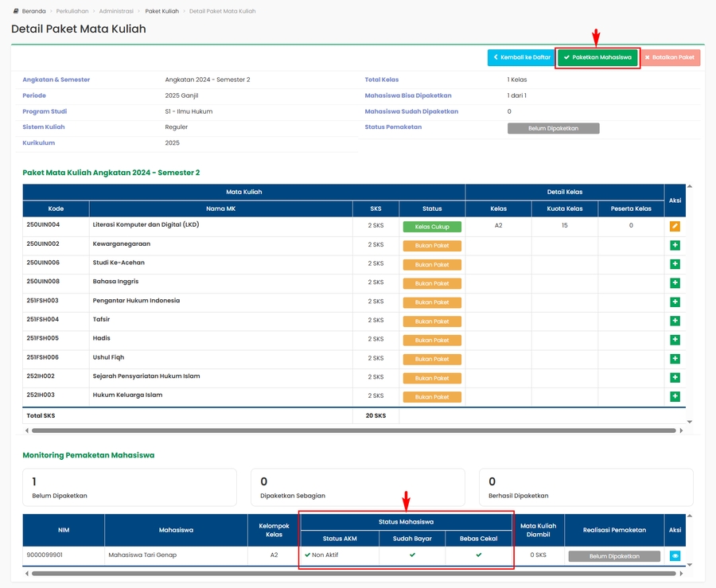Click Paketkan Mahasiswa green button
The image size is (716, 588).
(x=597, y=57)
